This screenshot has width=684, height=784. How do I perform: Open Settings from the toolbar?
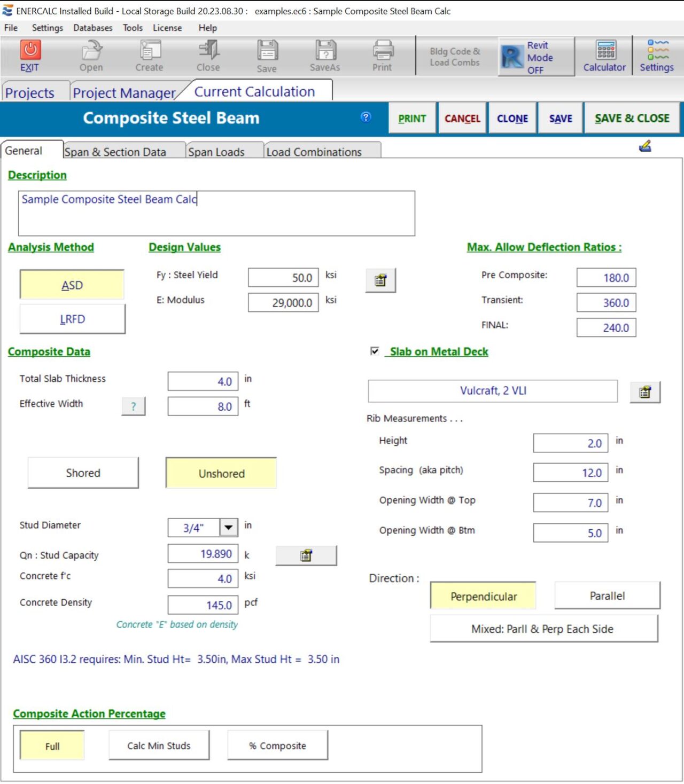tap(657, 56)
